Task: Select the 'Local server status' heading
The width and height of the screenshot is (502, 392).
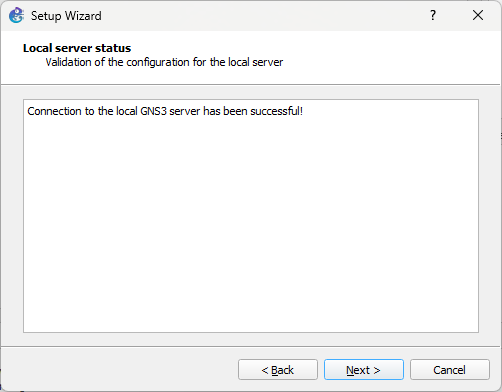Action: (77, 48)
